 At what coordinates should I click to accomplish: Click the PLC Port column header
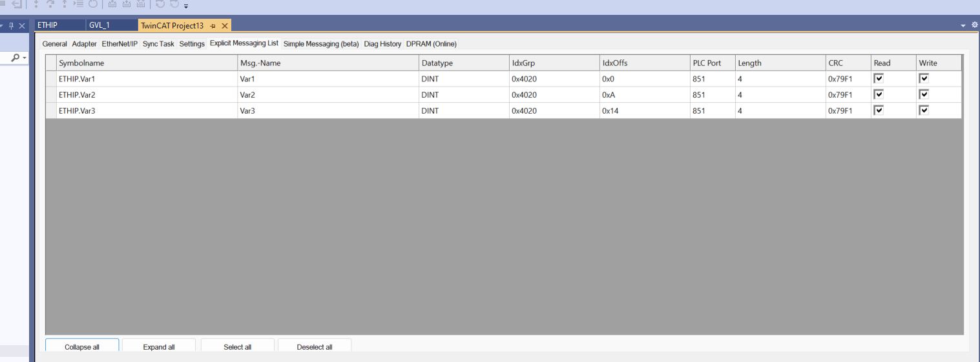pos(712,63)
